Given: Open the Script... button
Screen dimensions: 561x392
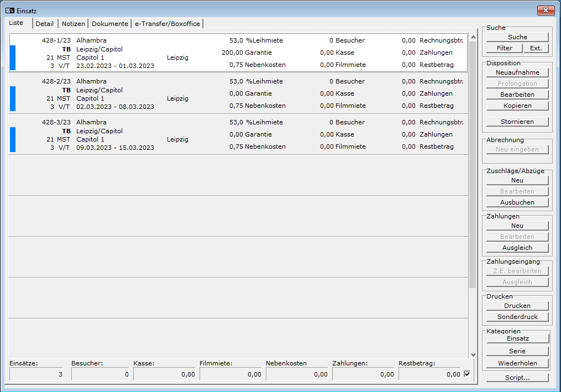Looking at the screenshot, I should (x=517, y=378).
